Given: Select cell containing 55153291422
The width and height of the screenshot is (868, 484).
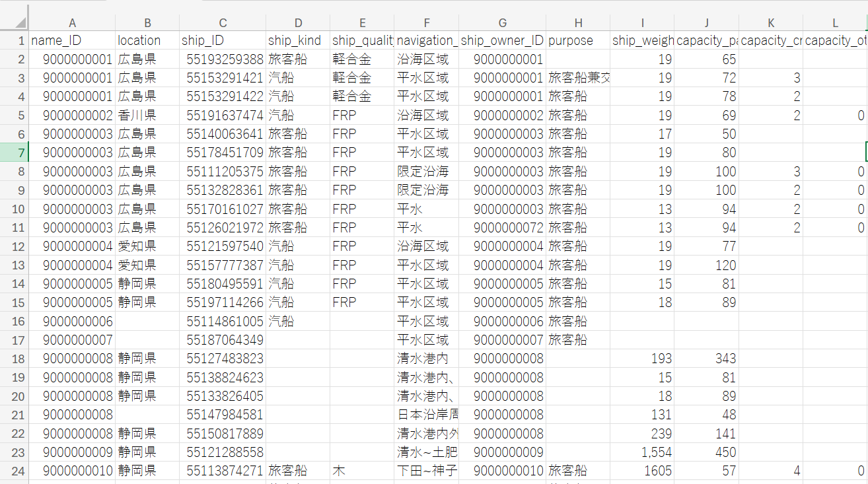Looking at the screenshot, I should point(223,96).
